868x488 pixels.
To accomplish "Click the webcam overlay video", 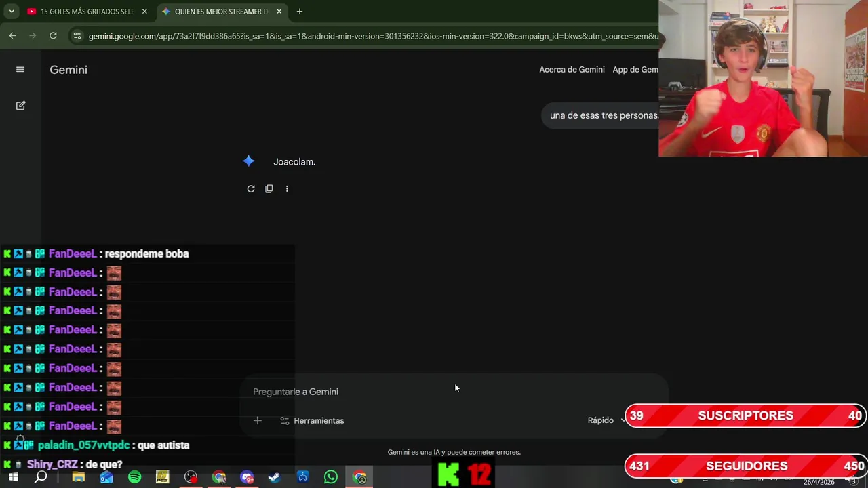I will [x=763, y=78].
